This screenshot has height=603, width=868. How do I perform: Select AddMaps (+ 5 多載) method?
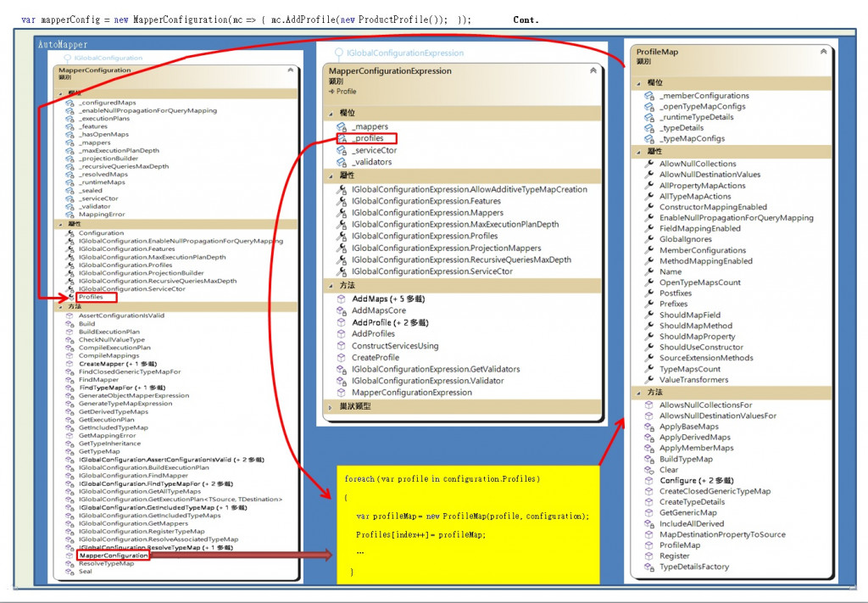coord(388,299)
